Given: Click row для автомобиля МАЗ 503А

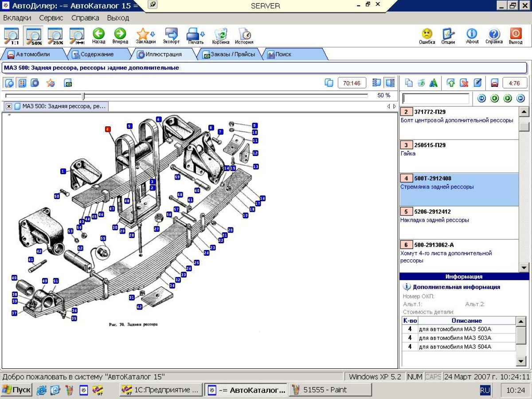Looking at the screenshot, I should click(459, 338).
